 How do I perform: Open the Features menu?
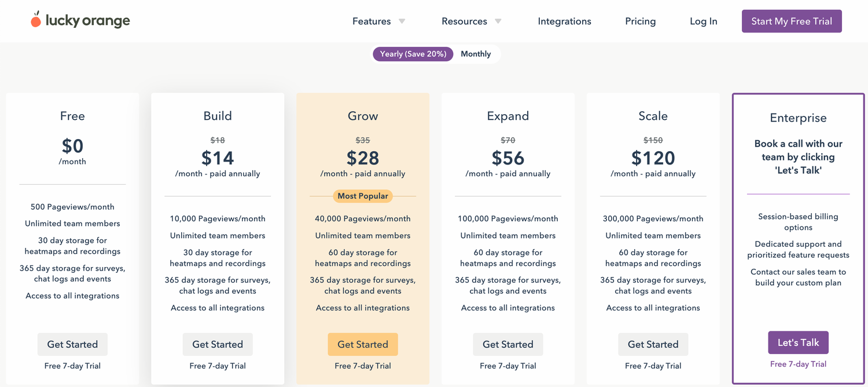click(372, 21)
